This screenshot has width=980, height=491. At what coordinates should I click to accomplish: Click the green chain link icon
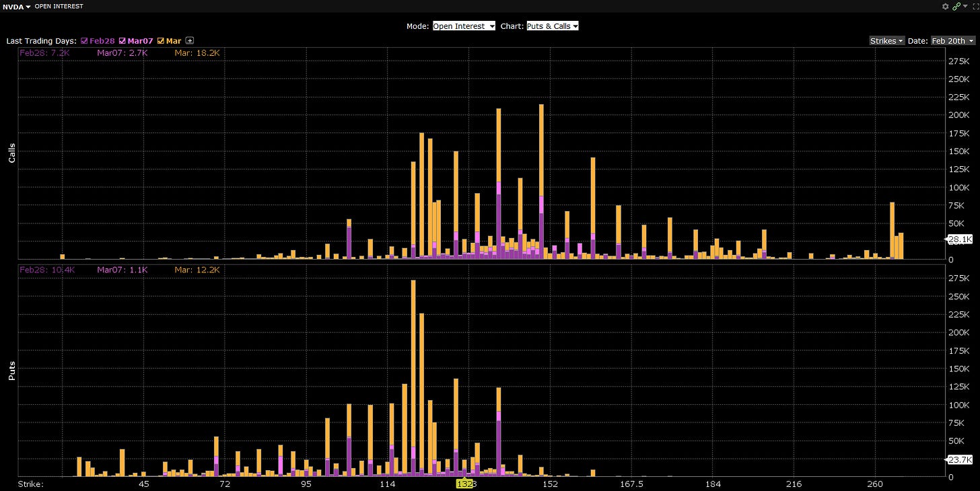coord(956,6)
